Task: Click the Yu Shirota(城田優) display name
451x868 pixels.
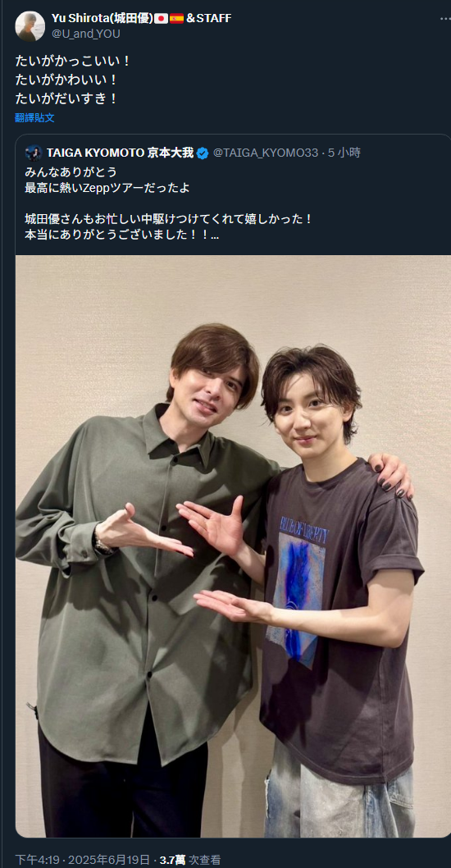Action: click(102, 18)
